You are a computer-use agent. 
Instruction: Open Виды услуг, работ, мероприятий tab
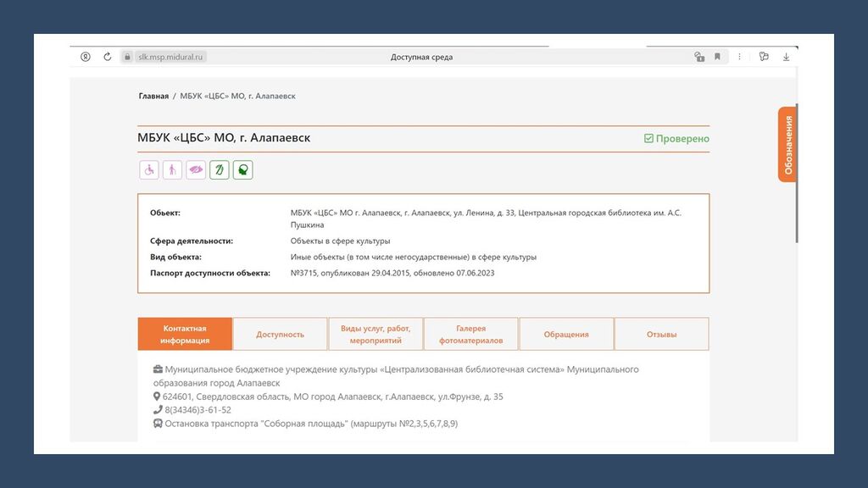click(376, 334)
